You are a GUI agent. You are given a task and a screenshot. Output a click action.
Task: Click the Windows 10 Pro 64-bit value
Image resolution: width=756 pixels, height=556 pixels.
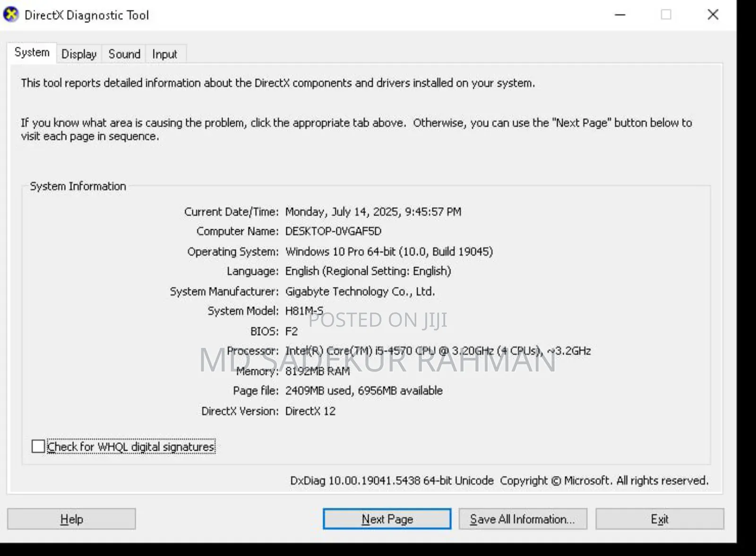coord(389,252)
